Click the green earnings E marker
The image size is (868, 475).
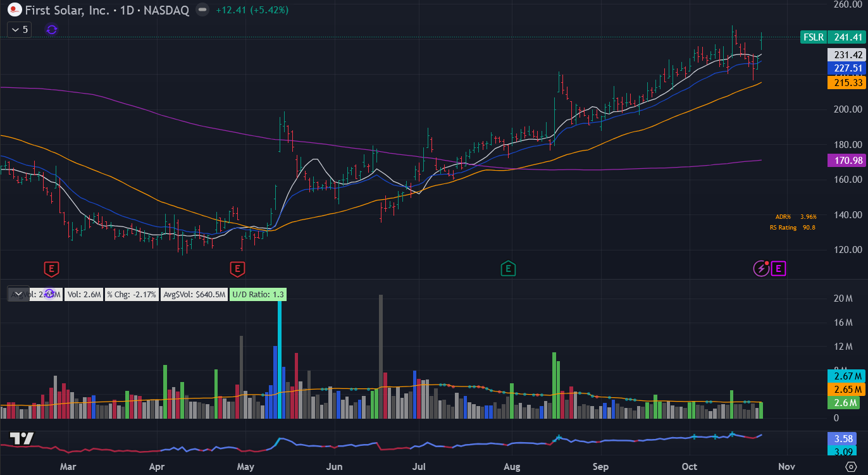click(x=507, y=269)
